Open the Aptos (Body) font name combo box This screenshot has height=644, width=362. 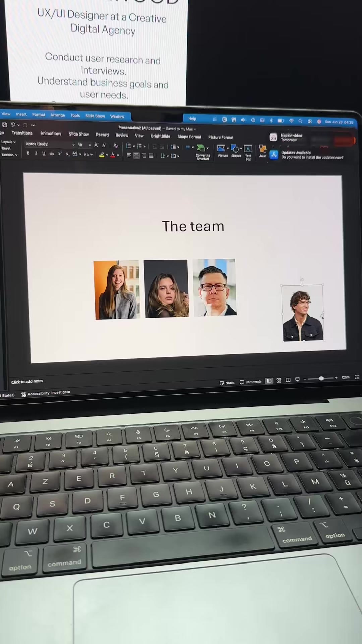(50, 144)
